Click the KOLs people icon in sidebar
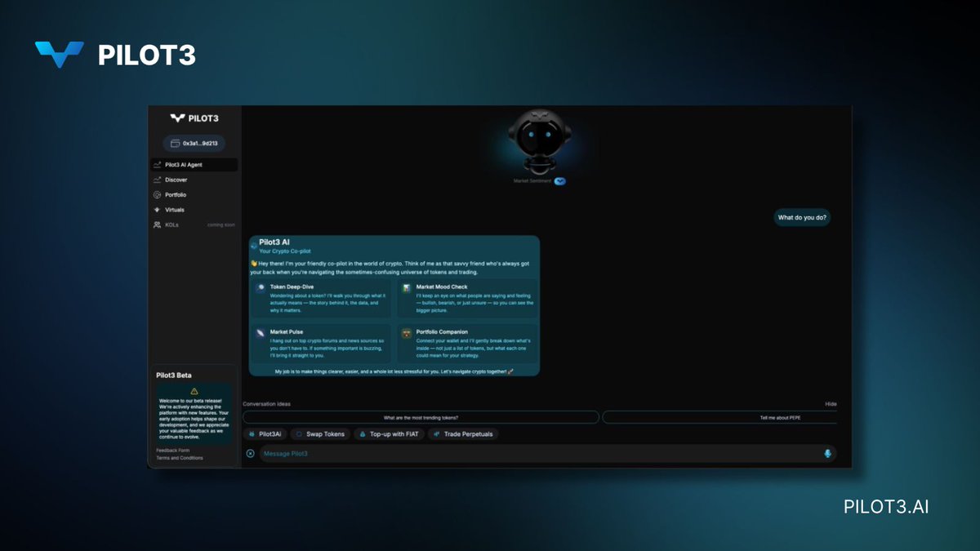This screenshot has height=551, width=980. click(157, 224)
